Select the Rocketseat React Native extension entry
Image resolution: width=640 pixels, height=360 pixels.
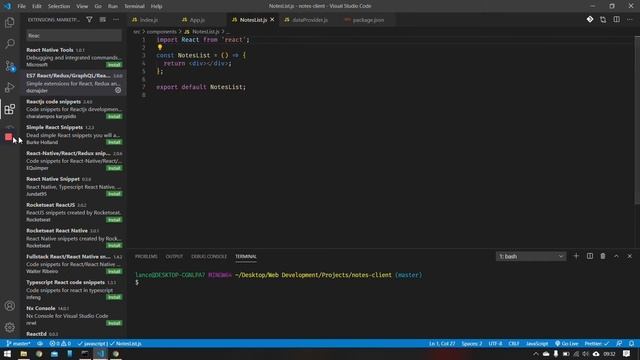74,238
